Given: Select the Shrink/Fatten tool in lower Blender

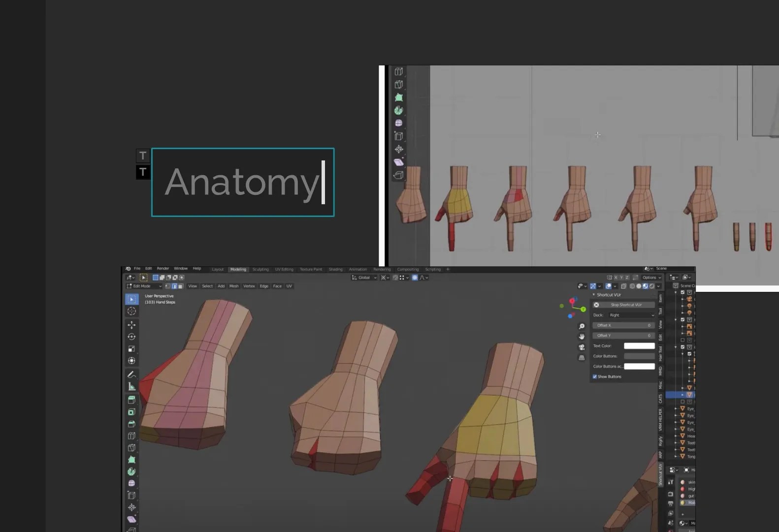Looking at the screenshot, I should click(131, 507).
